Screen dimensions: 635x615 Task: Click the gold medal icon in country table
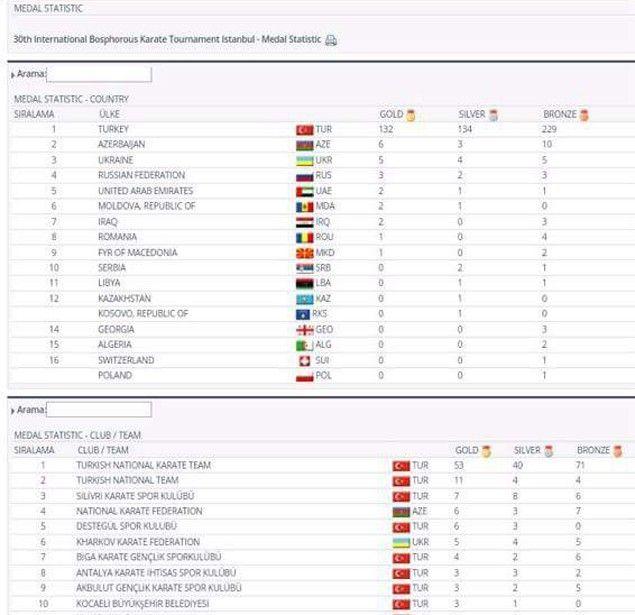410,115
